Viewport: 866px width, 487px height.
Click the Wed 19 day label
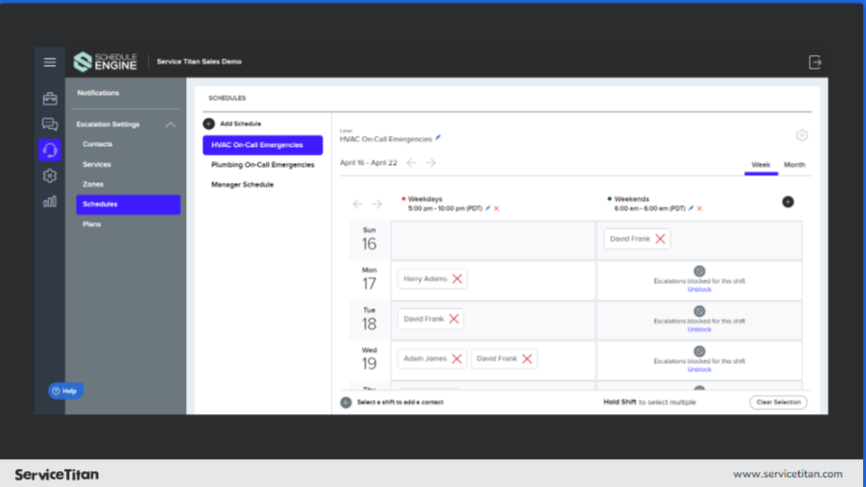tap(369, 359)
